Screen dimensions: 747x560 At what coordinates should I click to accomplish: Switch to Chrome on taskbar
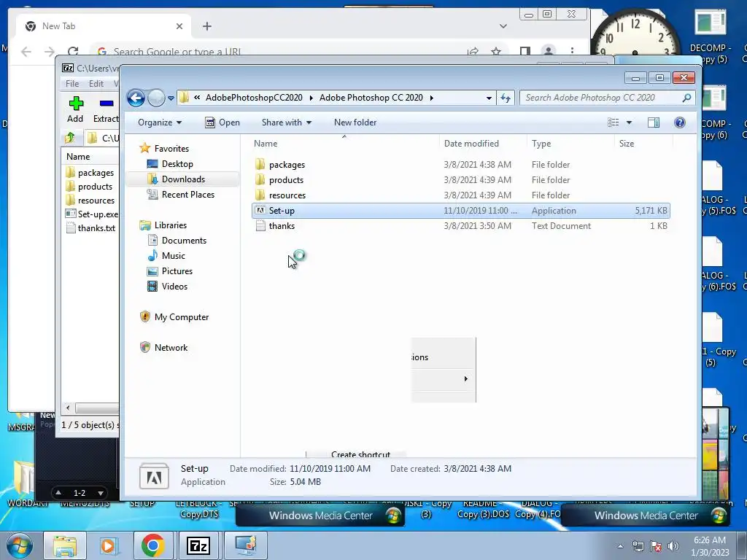[x=153, y=545]
